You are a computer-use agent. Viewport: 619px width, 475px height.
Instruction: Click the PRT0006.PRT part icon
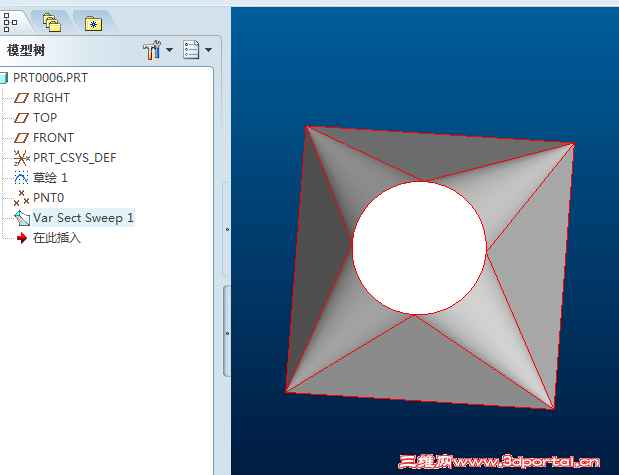[x=4, y=78]
